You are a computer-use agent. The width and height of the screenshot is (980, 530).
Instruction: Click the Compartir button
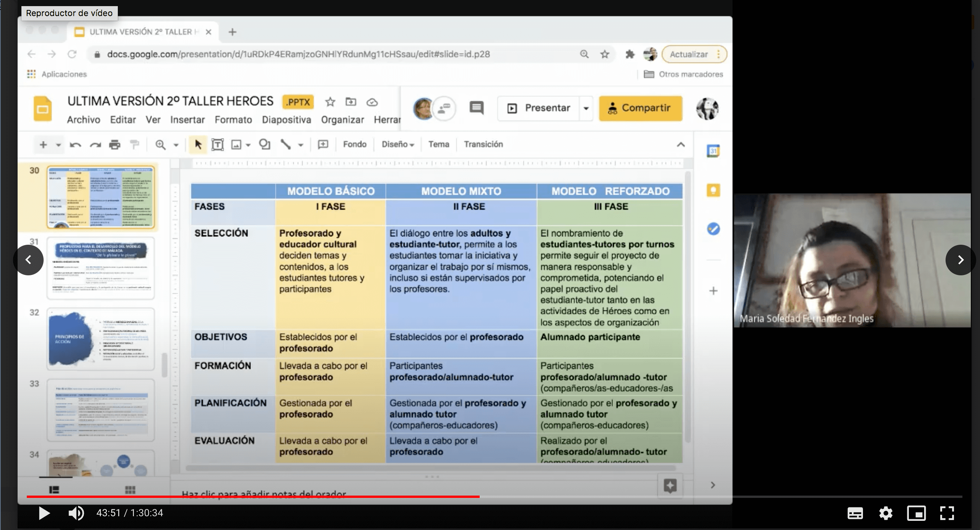point(640,108)
